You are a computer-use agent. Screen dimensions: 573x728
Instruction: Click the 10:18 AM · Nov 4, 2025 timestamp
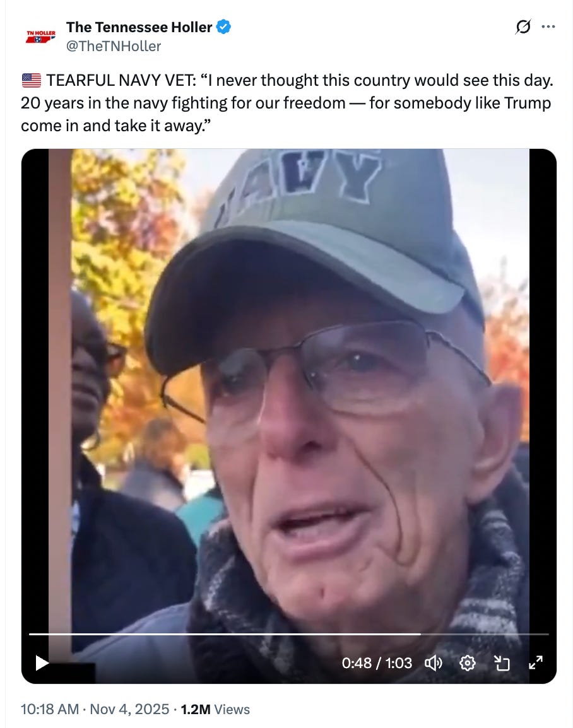(x=95, y=709)
